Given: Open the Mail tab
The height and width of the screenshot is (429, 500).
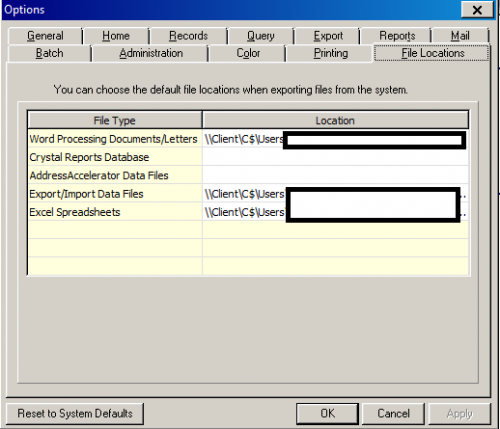Looking at the screenshot, I should coord(460,36).
